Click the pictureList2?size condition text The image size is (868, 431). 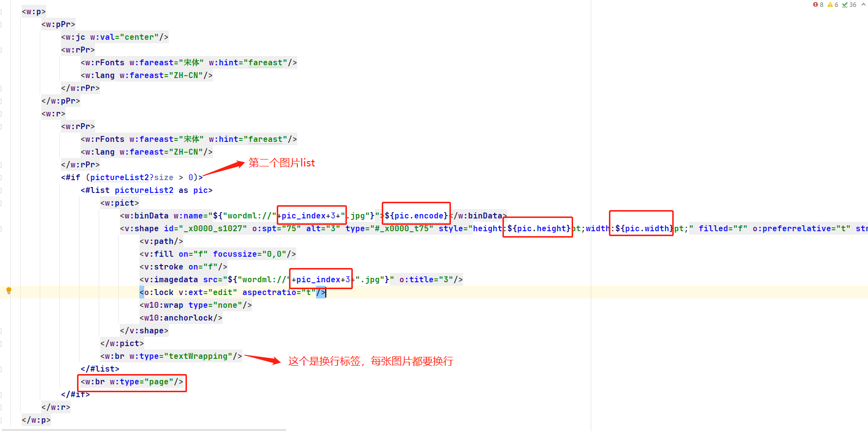pyautogui.click(x=132, y=177)
